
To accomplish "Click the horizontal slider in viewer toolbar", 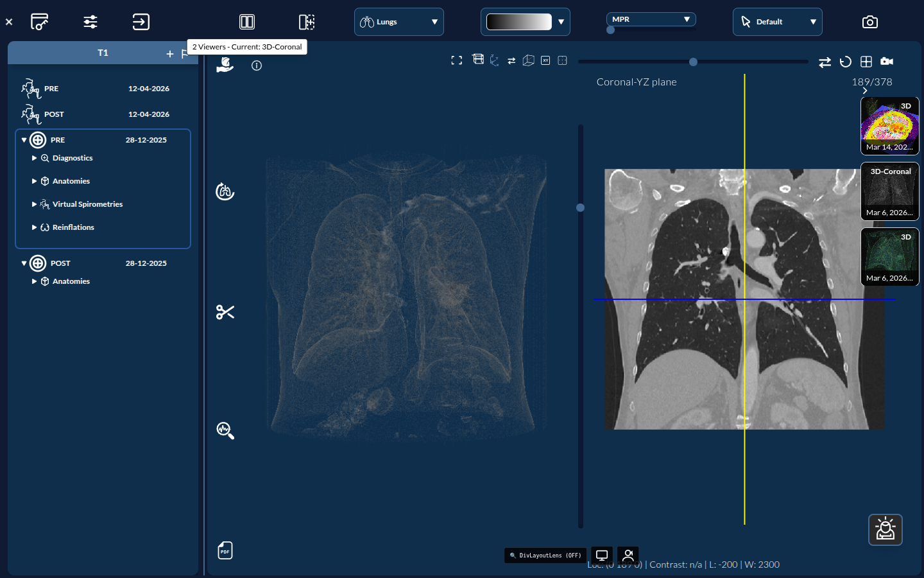I will point(693,62).
